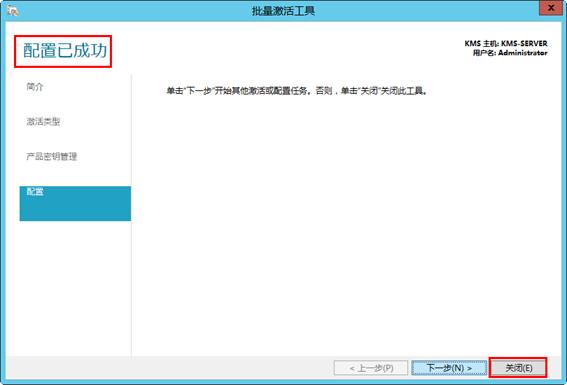Click the instruction text beginning 单击"下一步"
567x385 pixels.
[x=297, y=91]
